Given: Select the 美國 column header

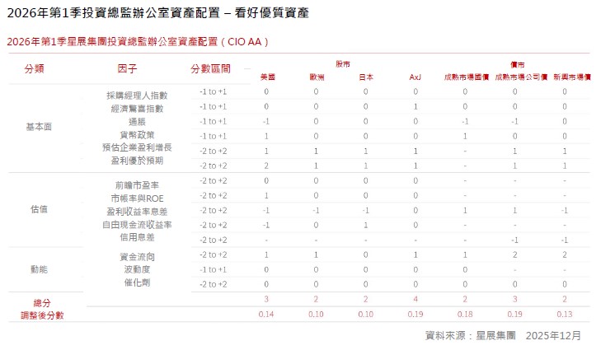Looking at the screenshot, I should 267,77.
